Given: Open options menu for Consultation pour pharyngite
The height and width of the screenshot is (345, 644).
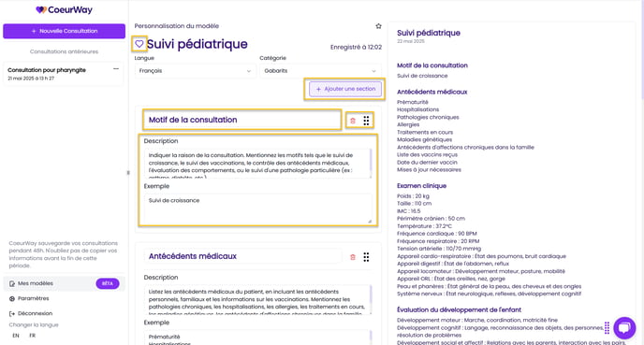Looking at the screenshot, I should [x=116, y=69].
